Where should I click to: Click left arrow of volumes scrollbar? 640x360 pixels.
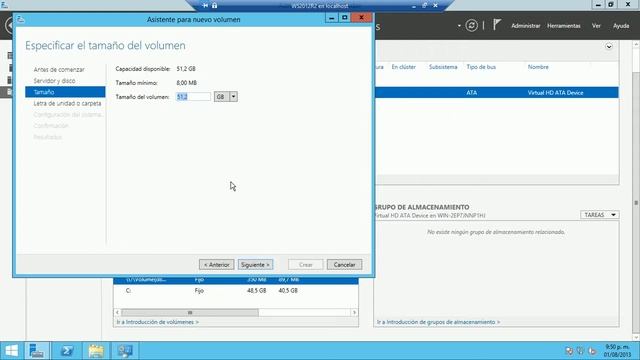117,313
